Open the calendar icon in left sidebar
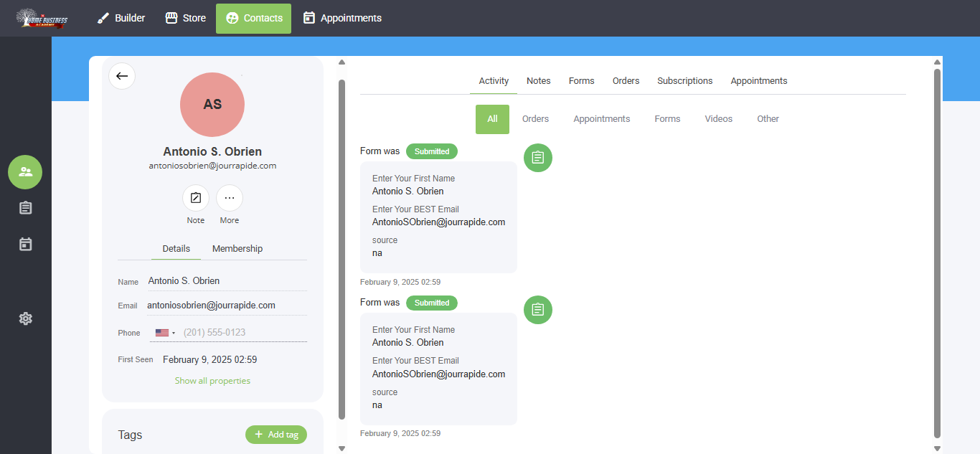Image resolution: width=980 pixels, height=454 pixels. pos(25,245)
